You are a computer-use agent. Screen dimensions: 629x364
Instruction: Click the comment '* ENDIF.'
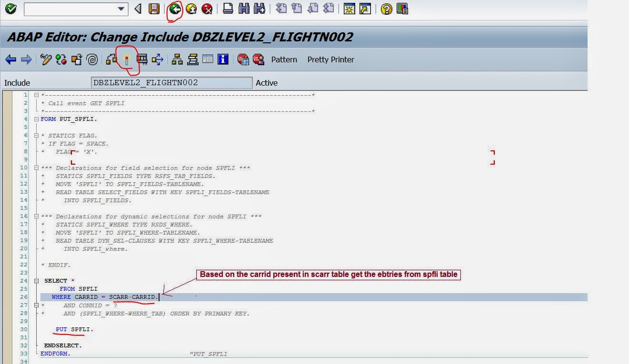pyautogui.click(x=56, y=265)
